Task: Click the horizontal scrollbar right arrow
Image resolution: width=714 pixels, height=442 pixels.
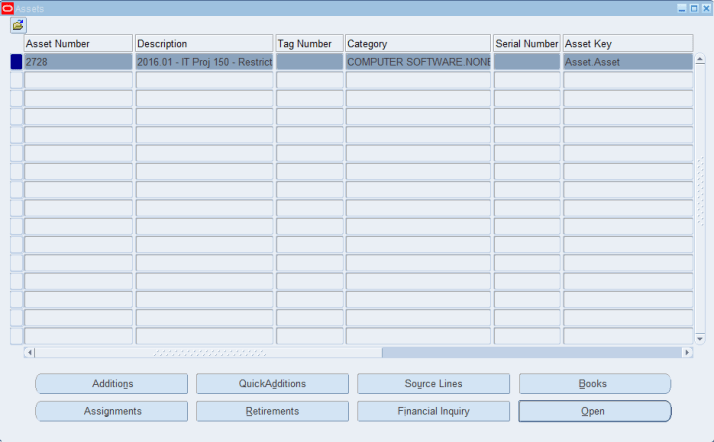Action: pyautogui.click(x=687, y=353)
